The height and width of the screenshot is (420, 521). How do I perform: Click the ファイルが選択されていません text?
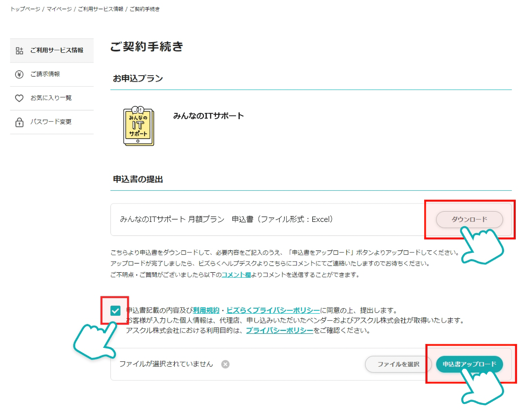click(166, 364)
